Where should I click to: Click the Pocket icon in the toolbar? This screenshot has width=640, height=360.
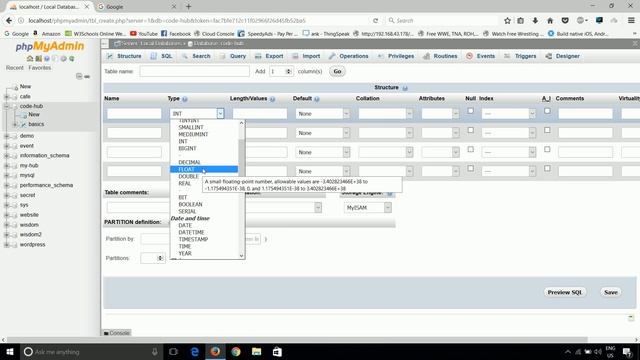click(x=565, y=20)
